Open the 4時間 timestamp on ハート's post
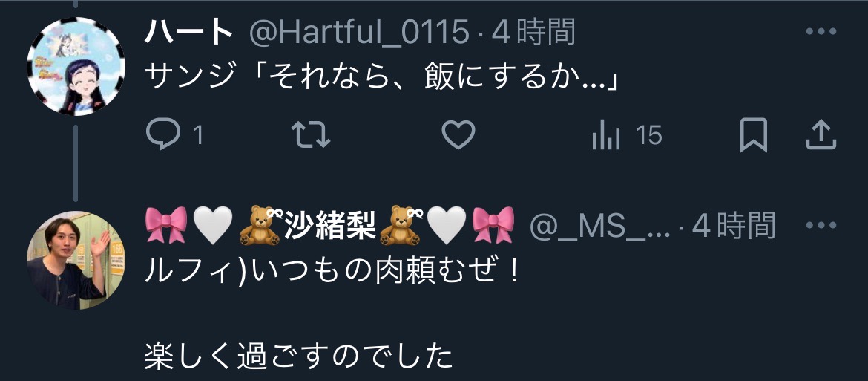 coord(533,33)
